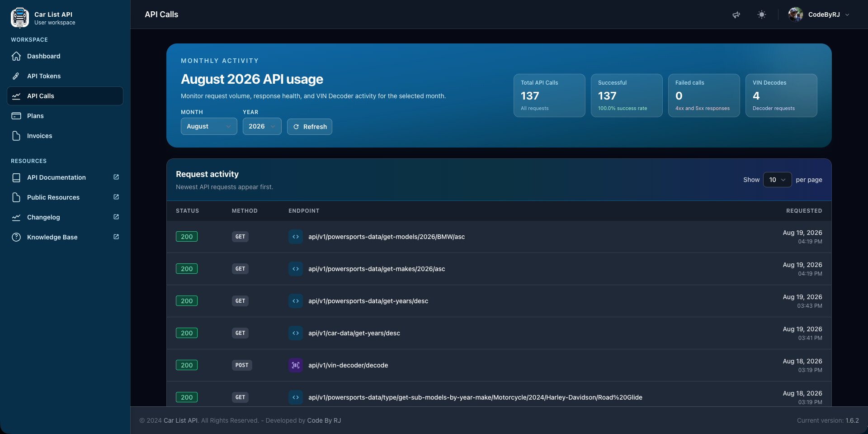Open Changelog external link icon

click(x=116, y=217)
